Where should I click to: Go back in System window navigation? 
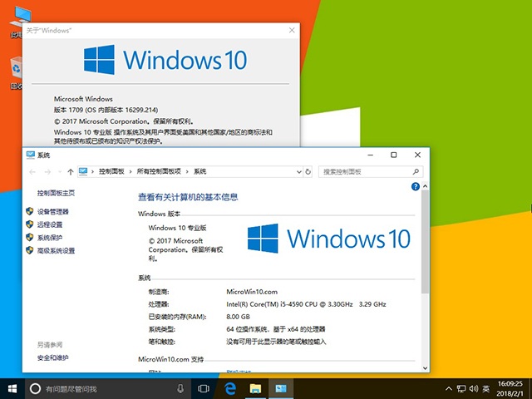(x=32, y=172)
